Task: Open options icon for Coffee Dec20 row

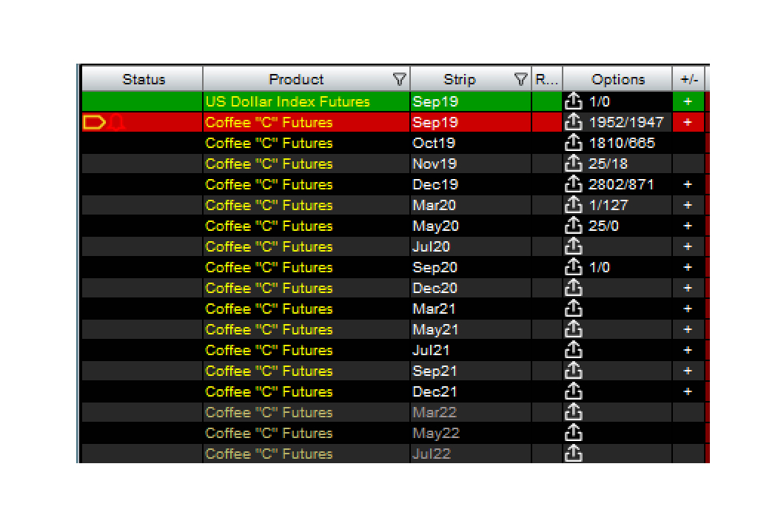Action: (x=573, y=288)
